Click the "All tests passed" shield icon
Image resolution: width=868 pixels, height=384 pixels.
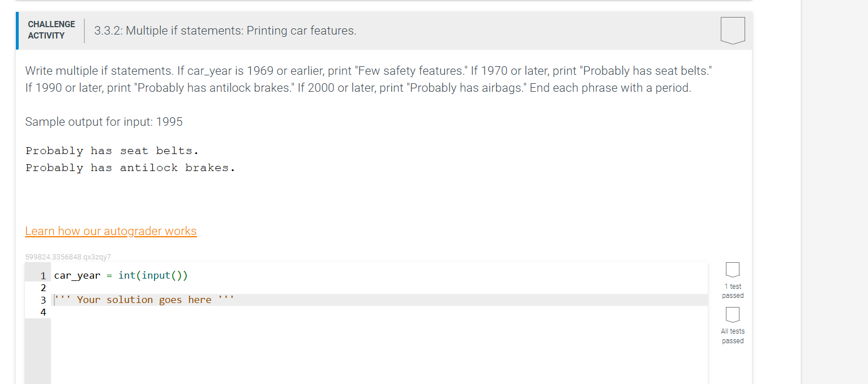(732, 315)
